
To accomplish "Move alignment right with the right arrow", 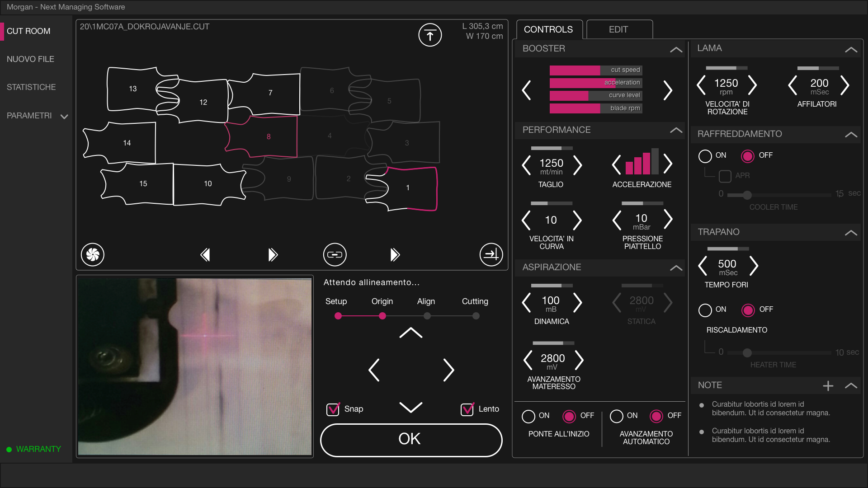I will [x=448, y=370].
